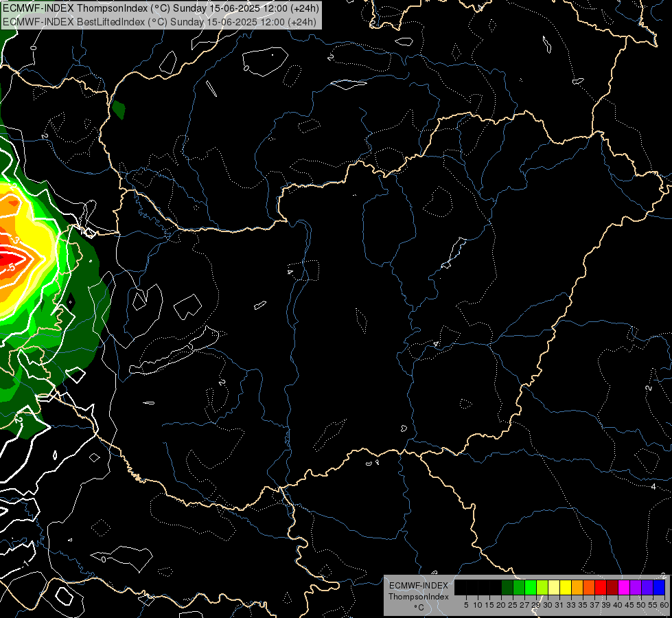Select the bright green 27–29 legend swatch
The image size is (672, 618).
tap(531, 587)
